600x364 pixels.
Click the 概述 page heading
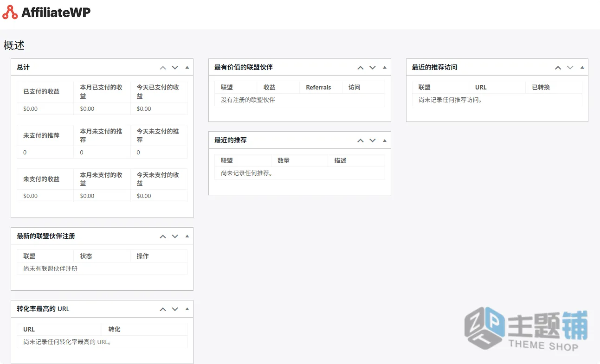[14, 45]
